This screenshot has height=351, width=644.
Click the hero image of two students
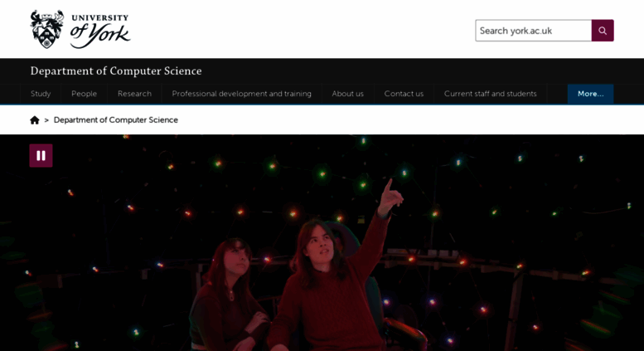point(322,242)
